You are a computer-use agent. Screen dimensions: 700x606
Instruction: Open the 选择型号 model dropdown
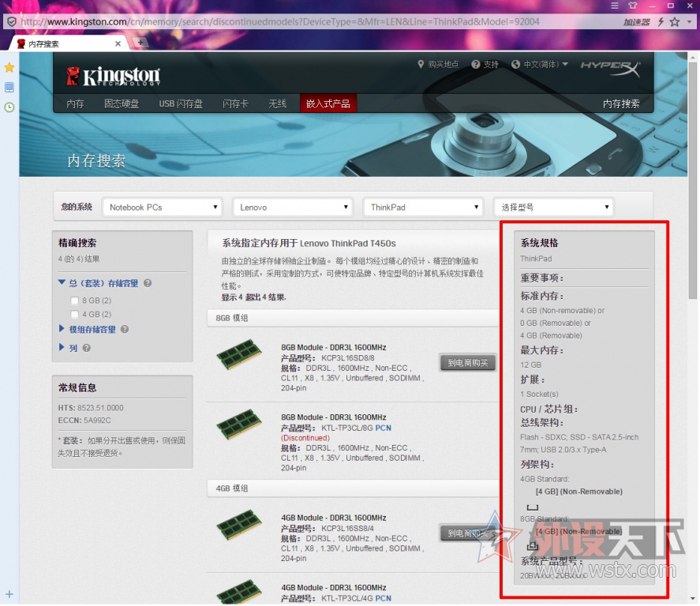pyautogui.click(x=553, y=207)
